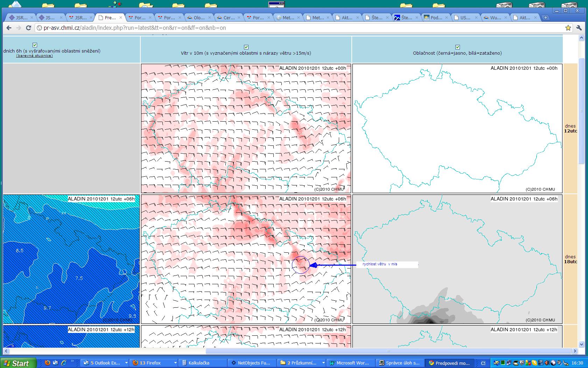Expand the Outlook Express taskbar group
The width and height of the screenshot is (588, 368).
click(126, 363)
